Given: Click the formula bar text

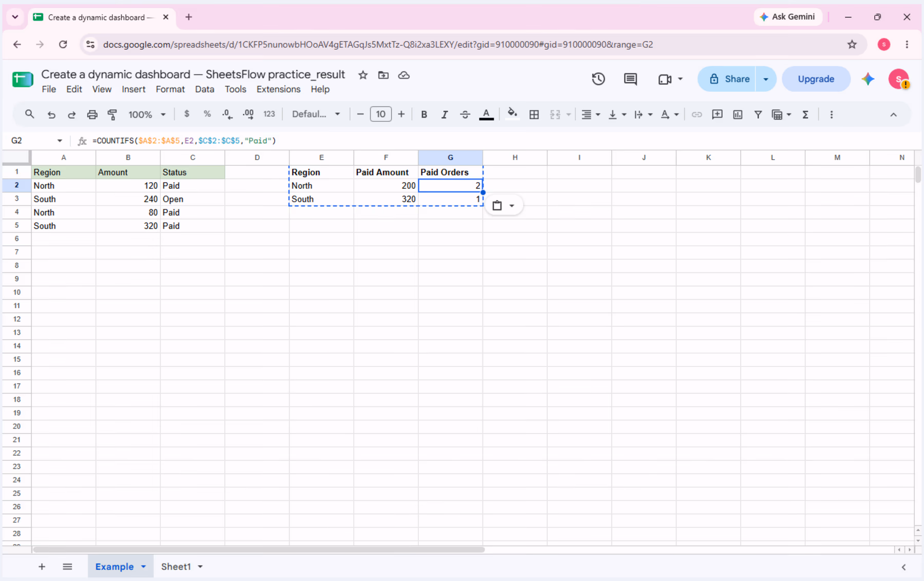Looking at the screenshot, I should click(x=184, y=141).
